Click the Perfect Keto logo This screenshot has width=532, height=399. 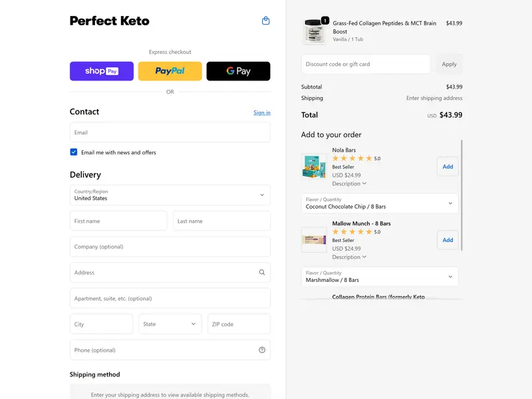point(110,21)
